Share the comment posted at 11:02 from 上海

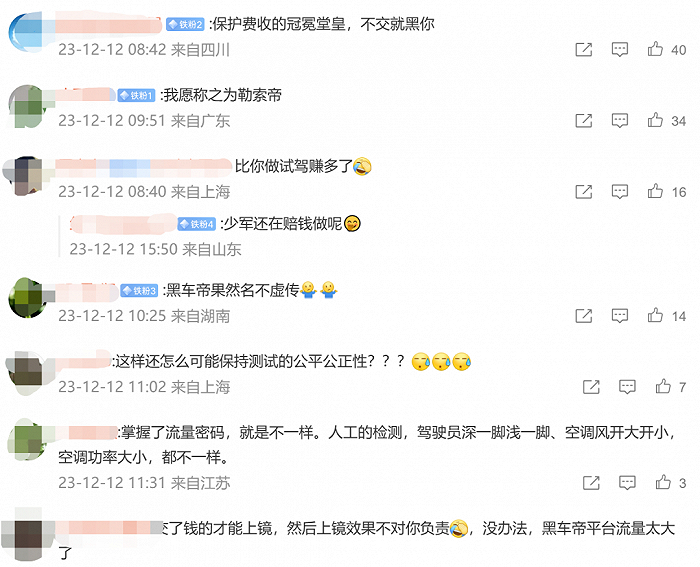pyautogui.click(x=591, y=387)
